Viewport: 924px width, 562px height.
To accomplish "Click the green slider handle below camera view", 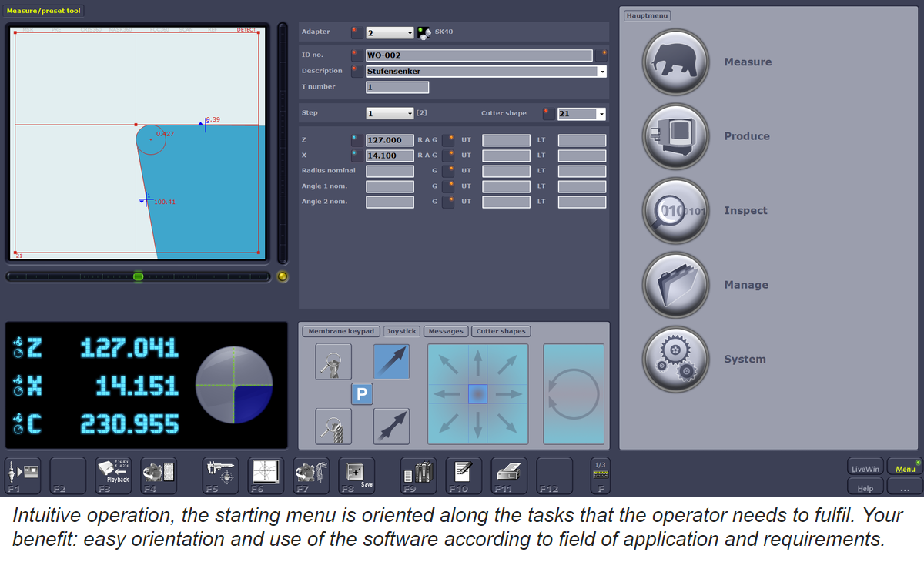I will [x=139, y=276].
